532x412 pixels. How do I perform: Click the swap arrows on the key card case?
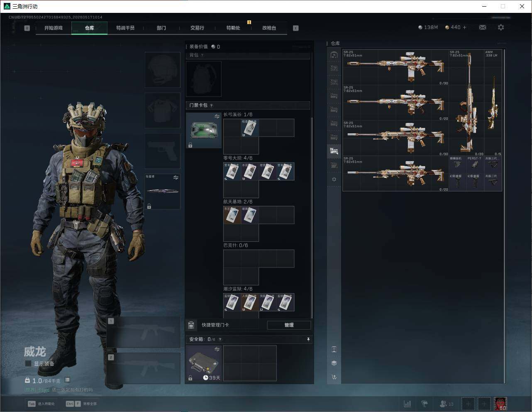(x=217, y=117)
